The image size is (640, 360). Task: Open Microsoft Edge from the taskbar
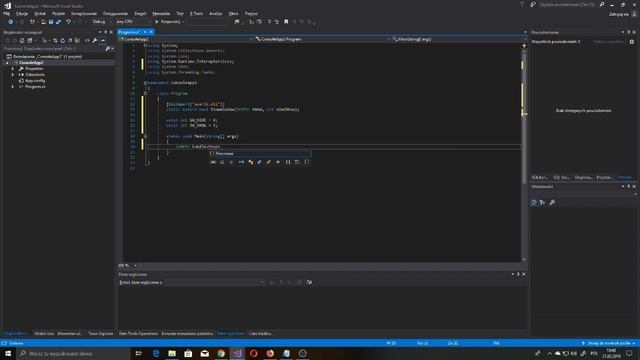156,353
